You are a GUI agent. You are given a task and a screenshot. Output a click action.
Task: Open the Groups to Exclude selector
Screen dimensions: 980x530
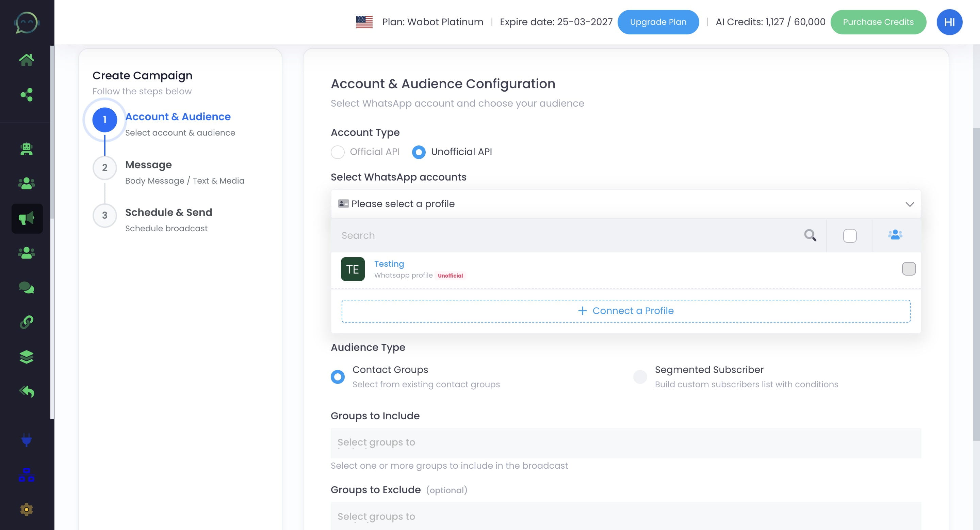click(x=625, y=516)
